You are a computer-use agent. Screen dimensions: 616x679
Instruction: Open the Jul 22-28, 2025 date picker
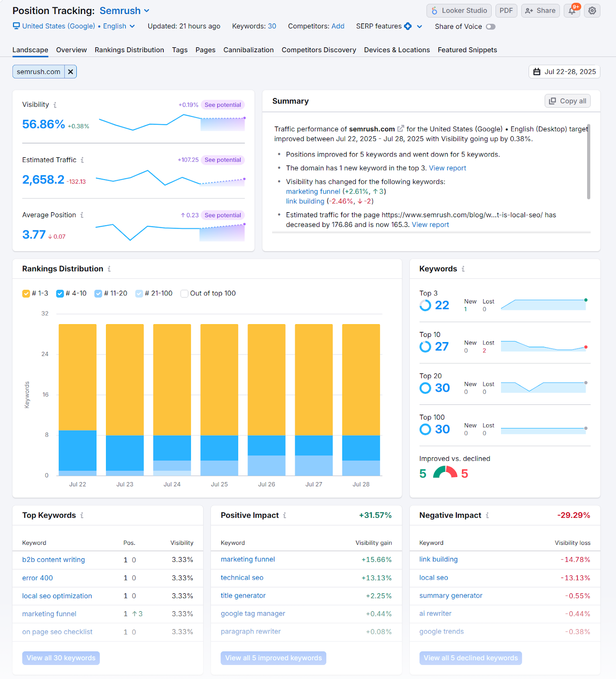point(564,72)
